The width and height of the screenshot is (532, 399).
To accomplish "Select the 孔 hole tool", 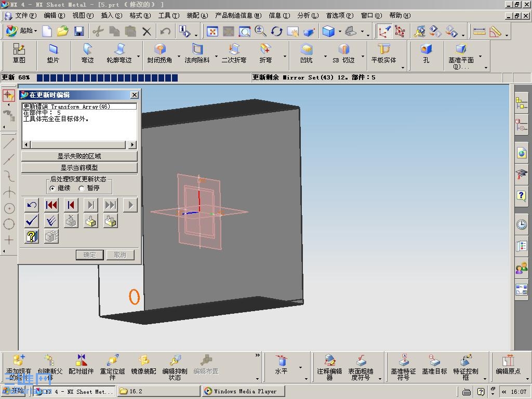I will [x=426, y=54].
